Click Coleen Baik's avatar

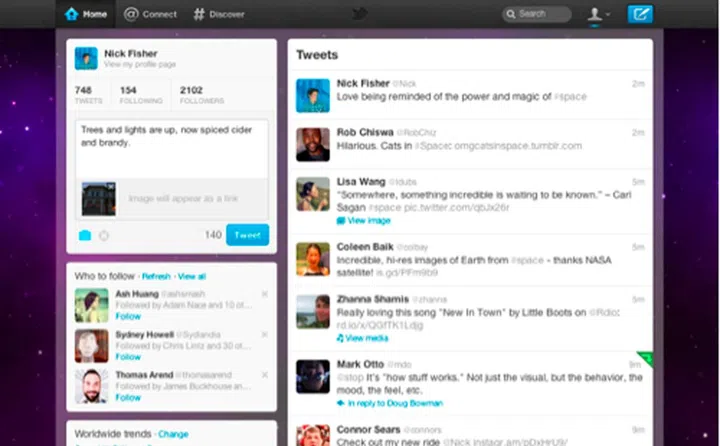click(x=313, y=259)
